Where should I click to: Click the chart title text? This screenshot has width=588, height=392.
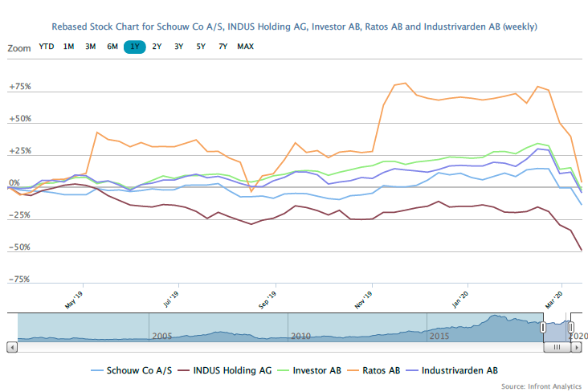(294, 27)
